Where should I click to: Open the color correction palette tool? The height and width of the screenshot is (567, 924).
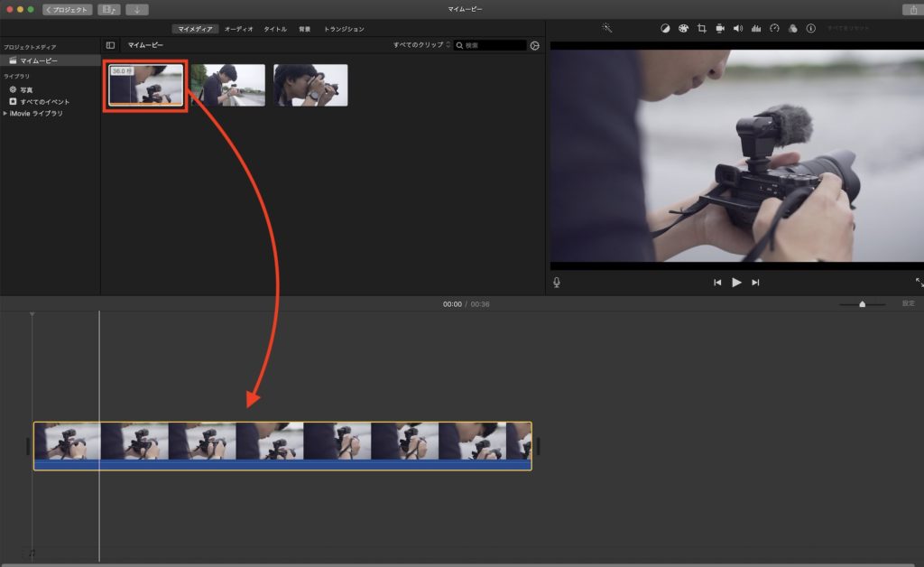click(683, 28)
